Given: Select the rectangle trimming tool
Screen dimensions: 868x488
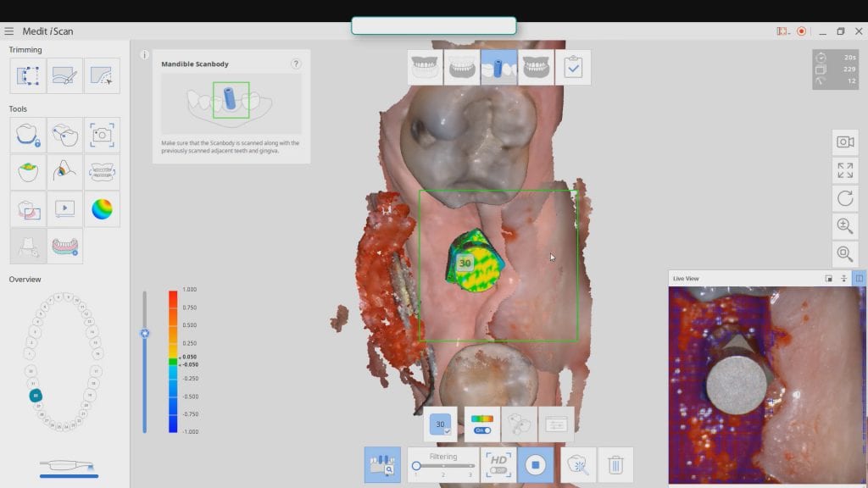Looking at the screenshot, I should [x=27, y=75].
